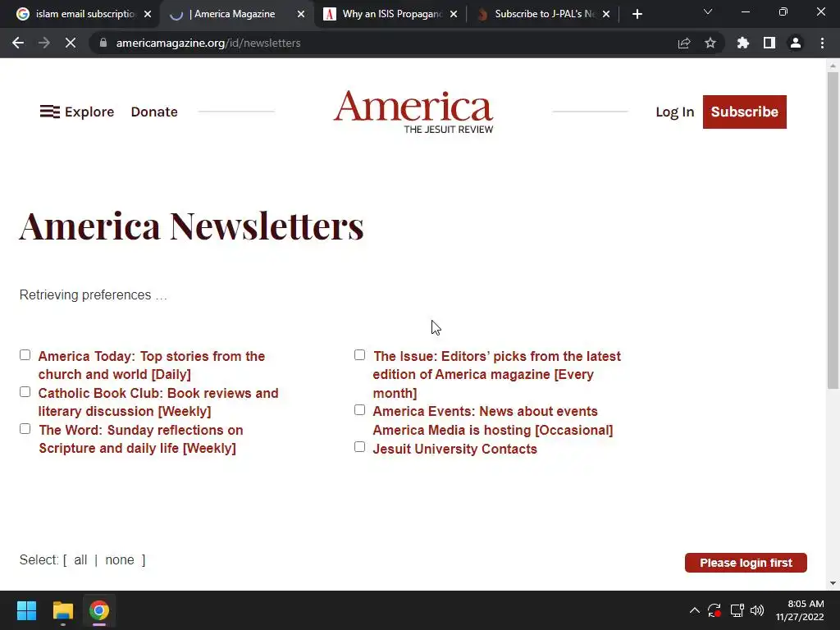Toggle Chrome side panel icon
The height and width of the screenshot is (630, 840).
pyautogui.click(x=769, y=43)
